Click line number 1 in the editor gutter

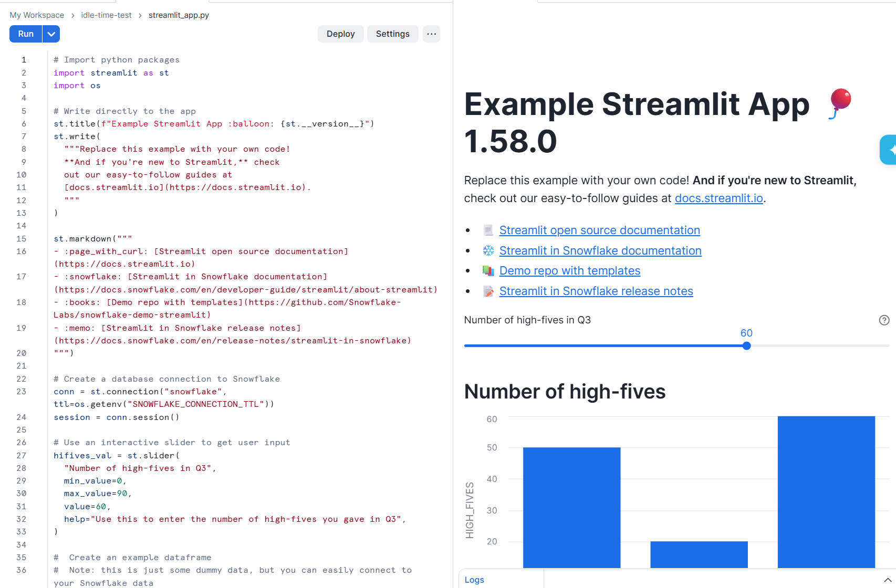coord(24,60)
